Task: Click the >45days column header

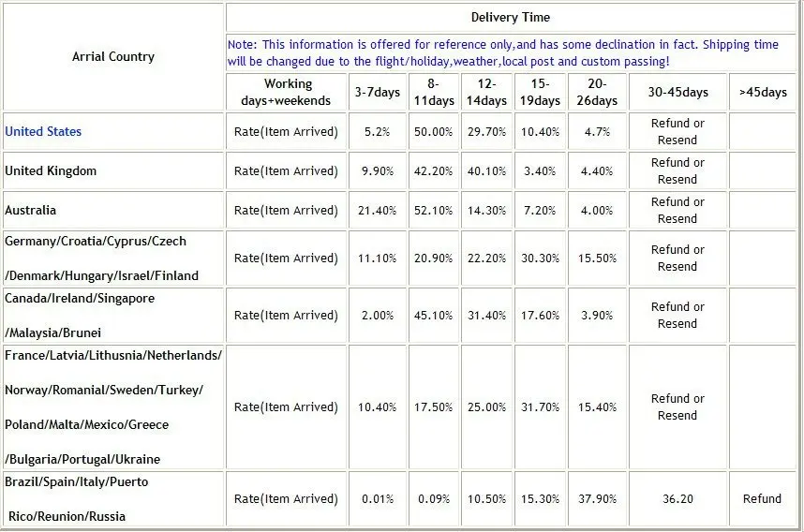Action: coord(763,92)
